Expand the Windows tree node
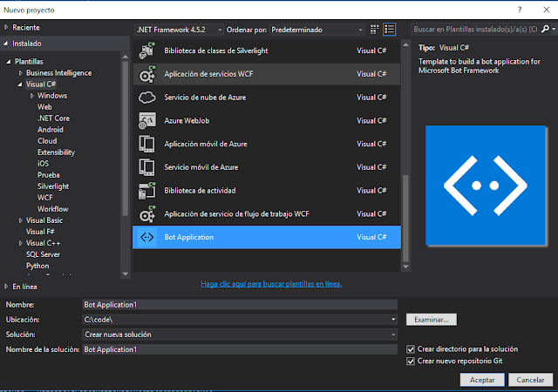Image resolution: width=558 pixels, height=392 pixels. 31,96
